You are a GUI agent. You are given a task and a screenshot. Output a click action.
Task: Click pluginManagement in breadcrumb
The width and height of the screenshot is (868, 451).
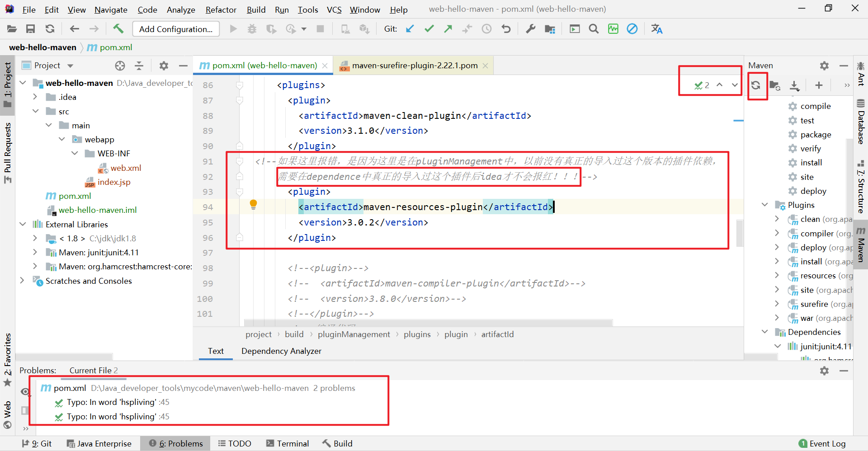(x=354, y=334)
